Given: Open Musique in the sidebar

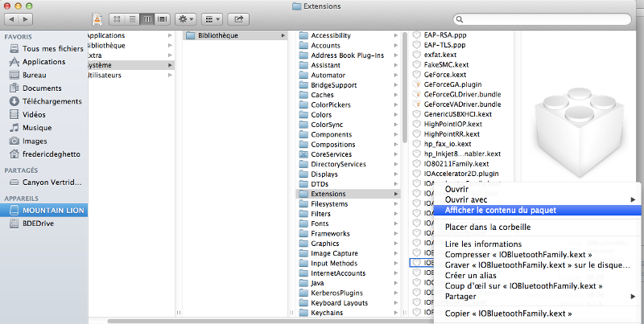Looking at the screenshot, I should click(x=44, y=128).
